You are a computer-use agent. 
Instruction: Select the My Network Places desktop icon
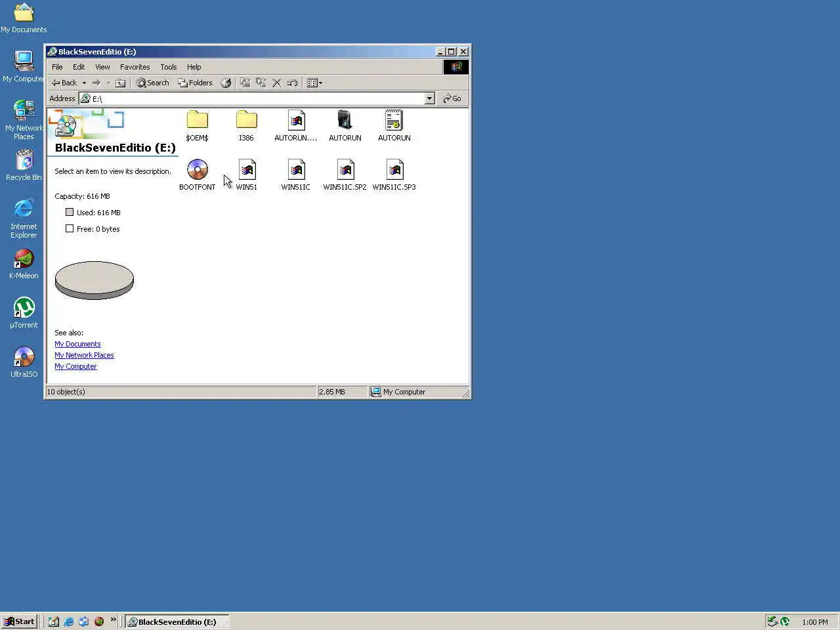coord(24,120)
